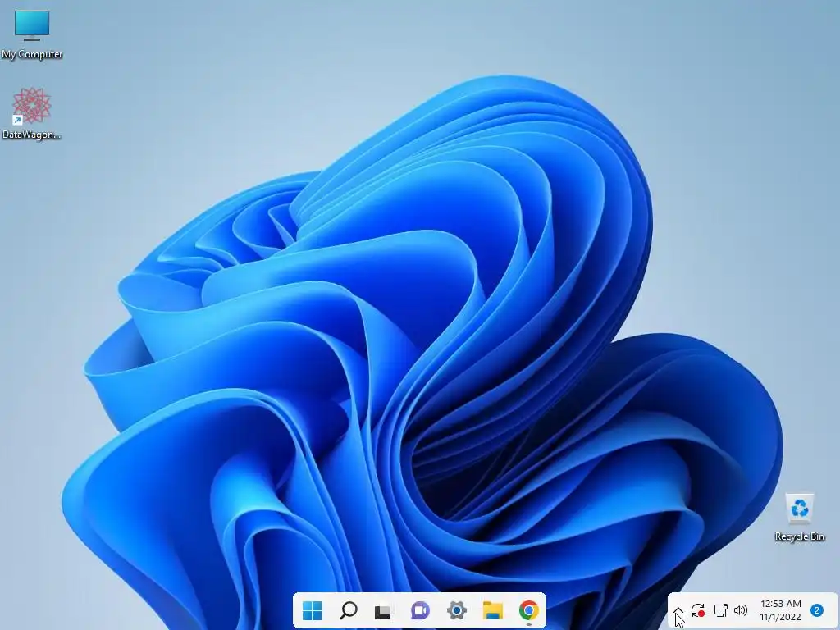This screenshot has width=840, height=630.
Task: Expand hidden system tray icons chevron
Action: pos(678,610)
